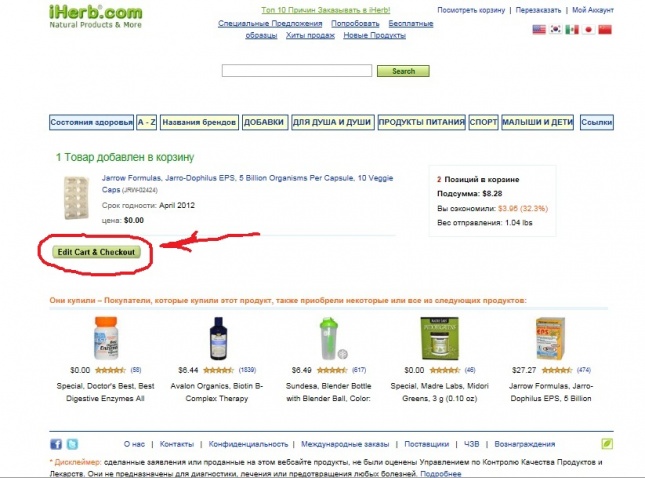
Task: Focus the search text field
Action: (297, 70)
